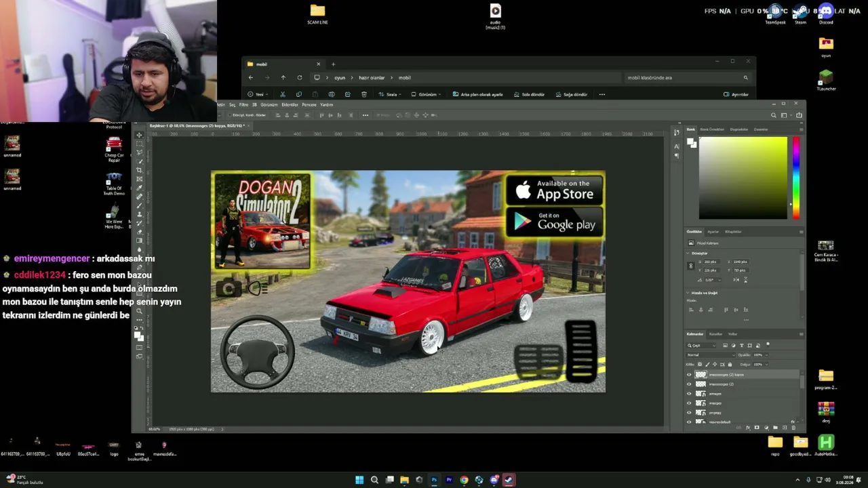Flip layer vertically in Properties panel
Screen dimensions: 868x488
click(x=745, y=279)
